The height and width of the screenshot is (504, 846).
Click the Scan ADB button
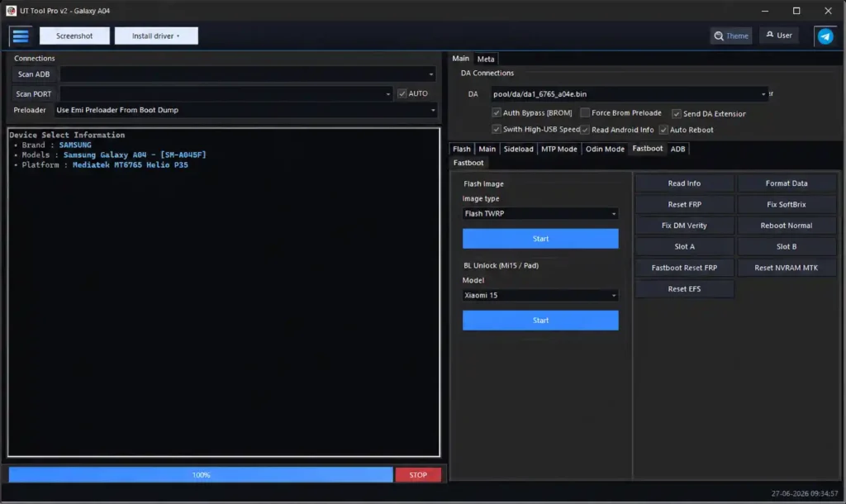click(33, 74)
